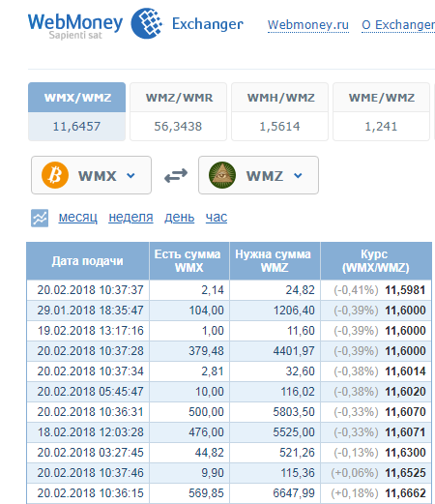Swap currencies with the double-arrow icon
Image resolution: width=435 pixels, height=504 pixels.
tap(176, 175)
